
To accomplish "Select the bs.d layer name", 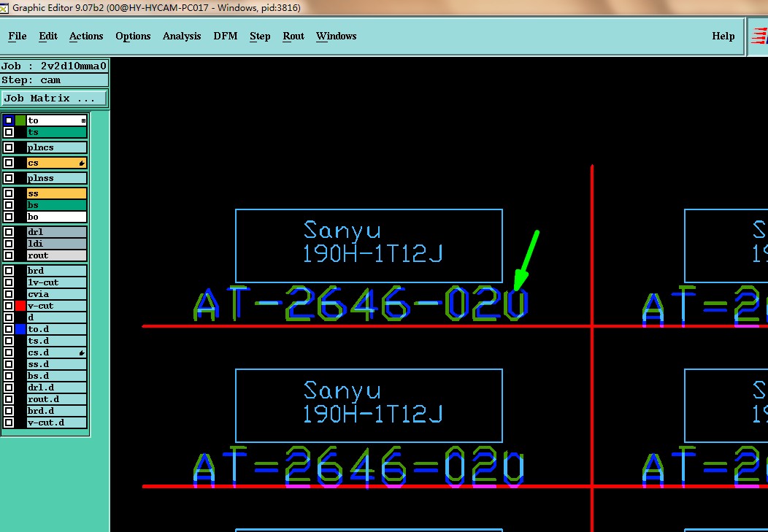I will coord(57,376).
